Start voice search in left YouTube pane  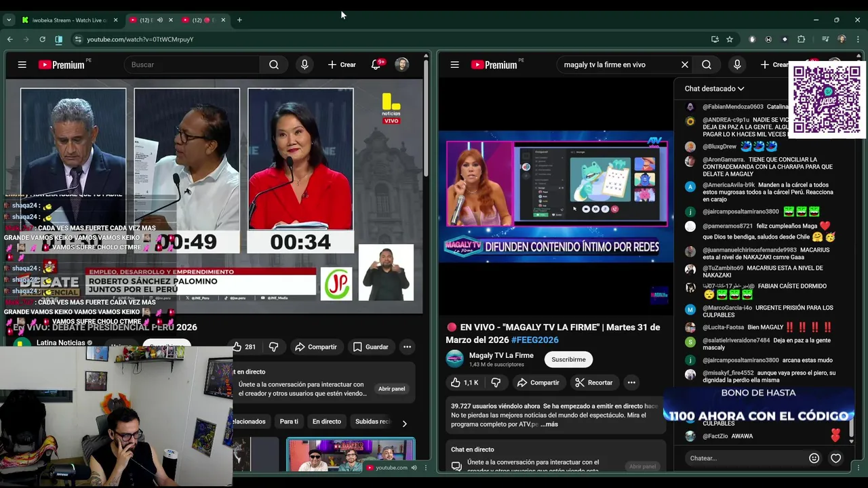[x=304, y=64]
